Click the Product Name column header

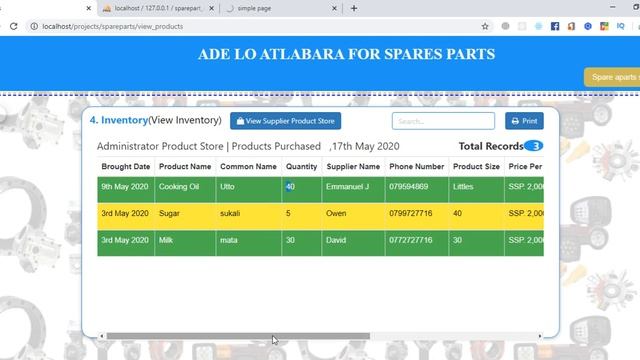pyautogui.click(x=185, y=167)
